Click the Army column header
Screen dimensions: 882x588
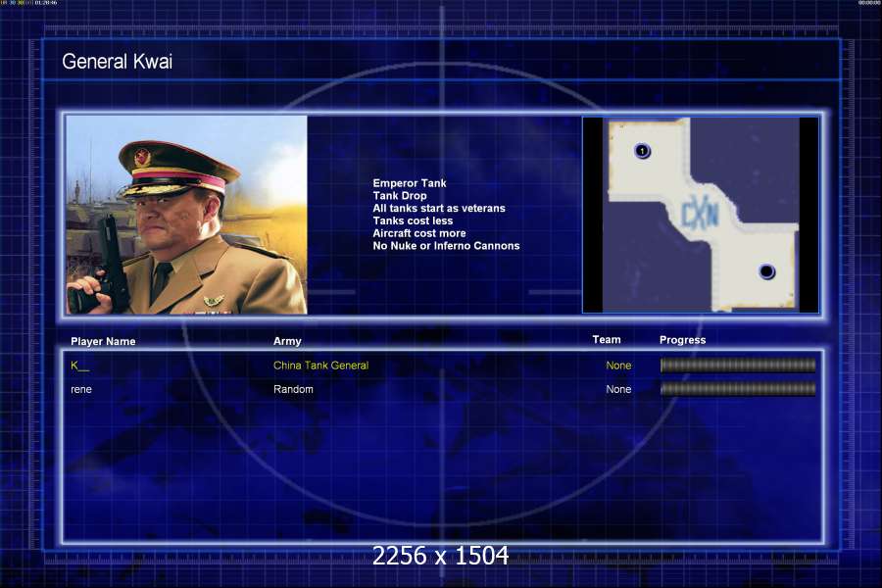click(x=287, y=341)
